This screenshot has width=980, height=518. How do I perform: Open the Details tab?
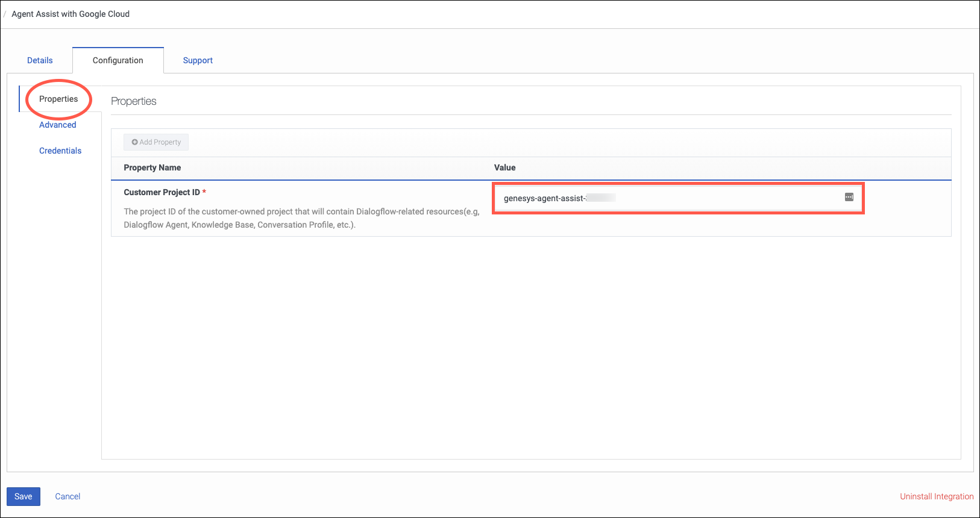coord(40,60)
